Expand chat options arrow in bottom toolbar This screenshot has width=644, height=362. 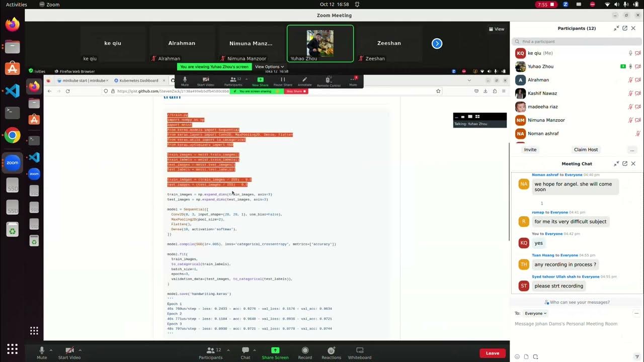pos(255,350)
